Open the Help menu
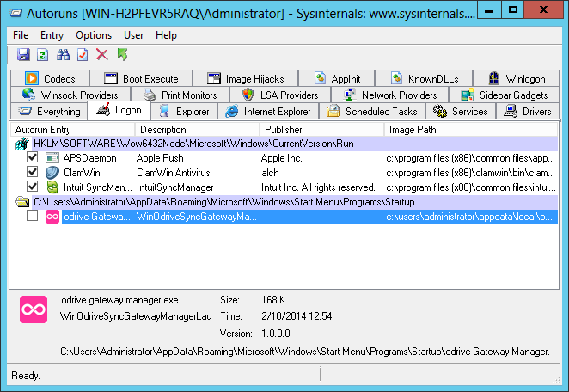 (x=166, y=35)
